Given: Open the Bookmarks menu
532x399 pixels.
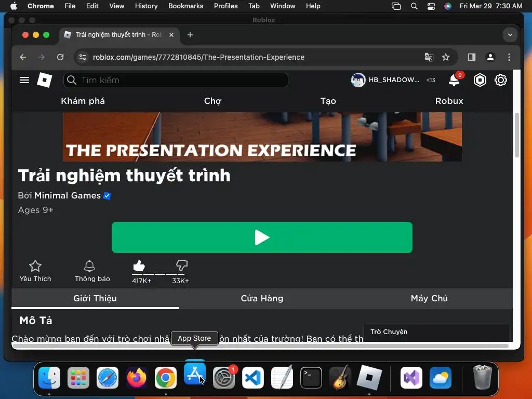Looking at the screenshot, I should tap(186, 6).
